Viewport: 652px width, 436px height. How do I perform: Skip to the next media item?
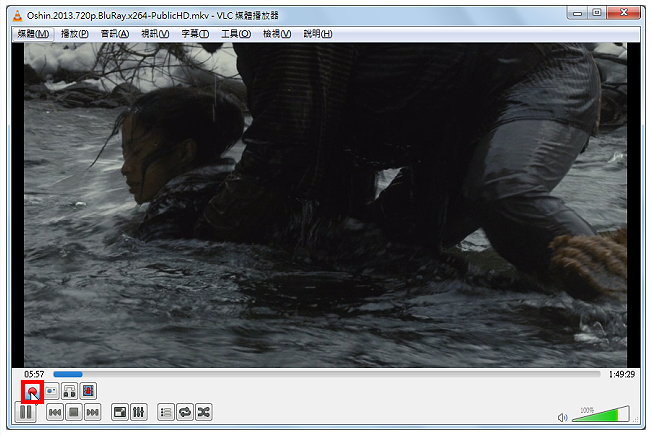pyautogui.click(x=92, y=412)
